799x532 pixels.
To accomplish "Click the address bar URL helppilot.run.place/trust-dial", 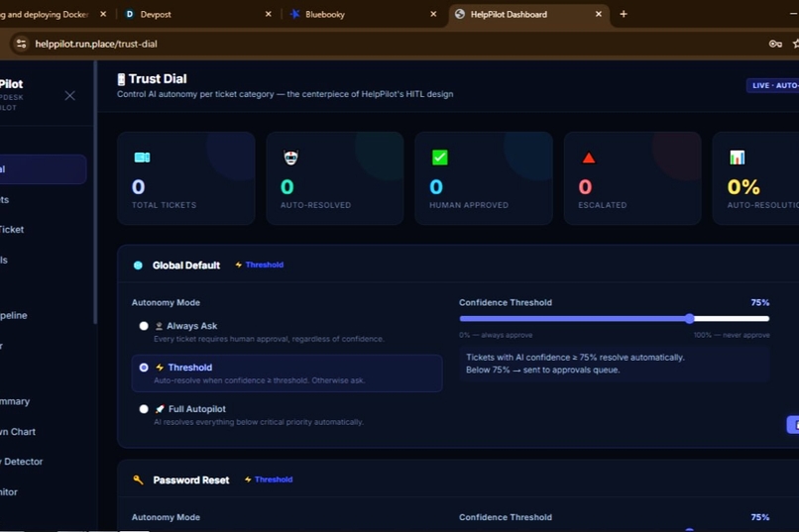I will click(96, 45).
